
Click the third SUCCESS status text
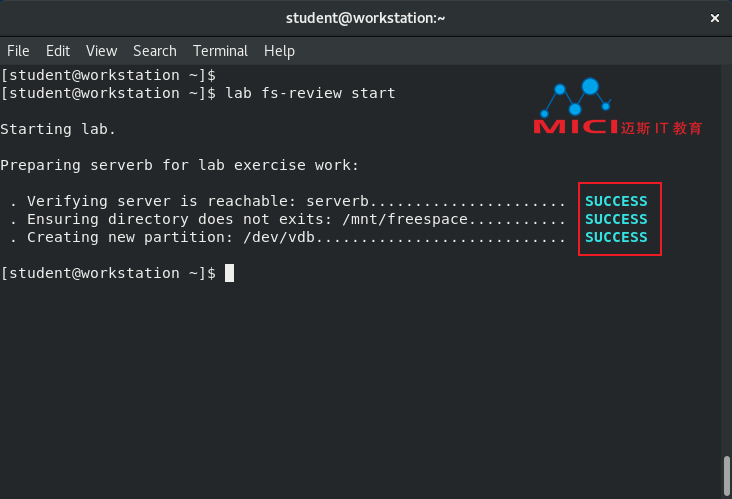[616, 237]
